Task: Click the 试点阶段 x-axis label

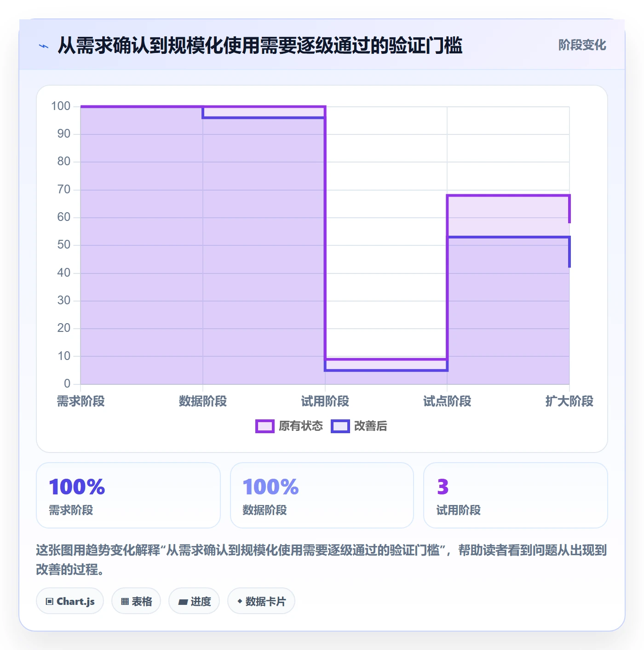Action: [x=447, y=401]
